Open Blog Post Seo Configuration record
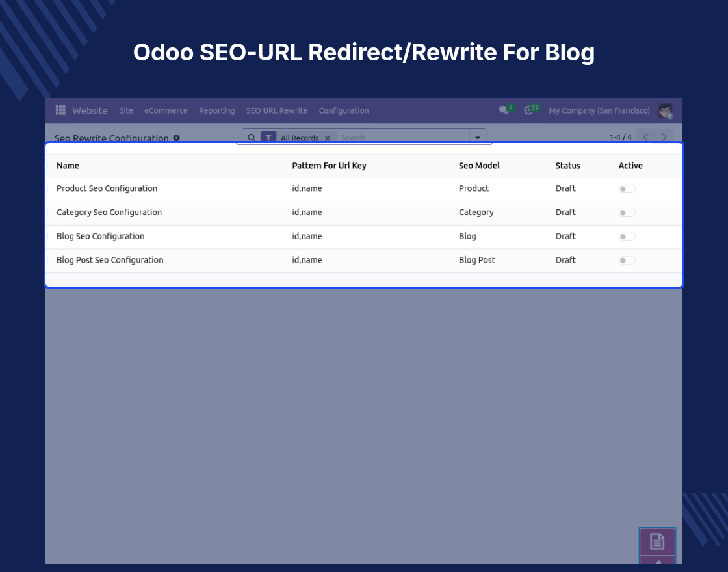 110,260
